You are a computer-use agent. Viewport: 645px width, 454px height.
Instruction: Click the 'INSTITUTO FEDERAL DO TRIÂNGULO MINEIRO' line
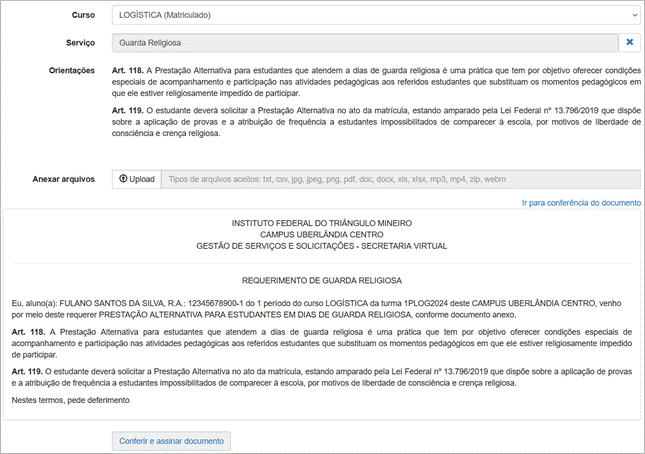[x=322, y=223]
